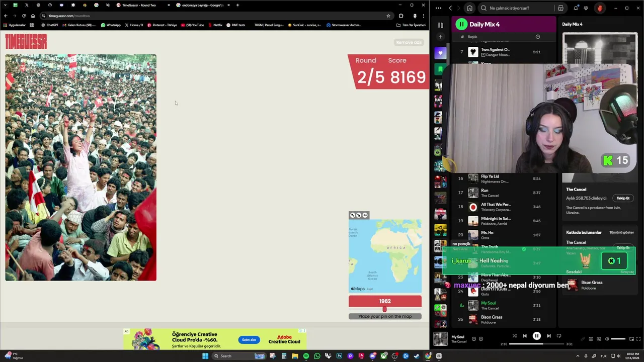Follow The Cancel with Takip Et button
Viewport: 644px width, 362px height.
pos(623,198)
